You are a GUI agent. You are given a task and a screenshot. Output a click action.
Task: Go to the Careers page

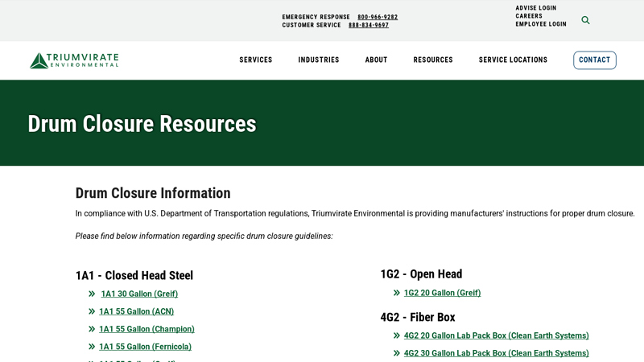pyautogui.click(x=529, y=16)
